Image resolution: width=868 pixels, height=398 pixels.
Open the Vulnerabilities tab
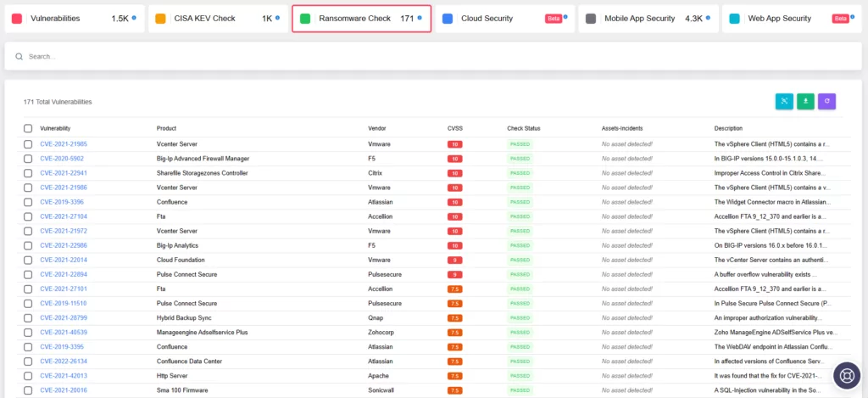pyautogui.click(x=75, y=19)
